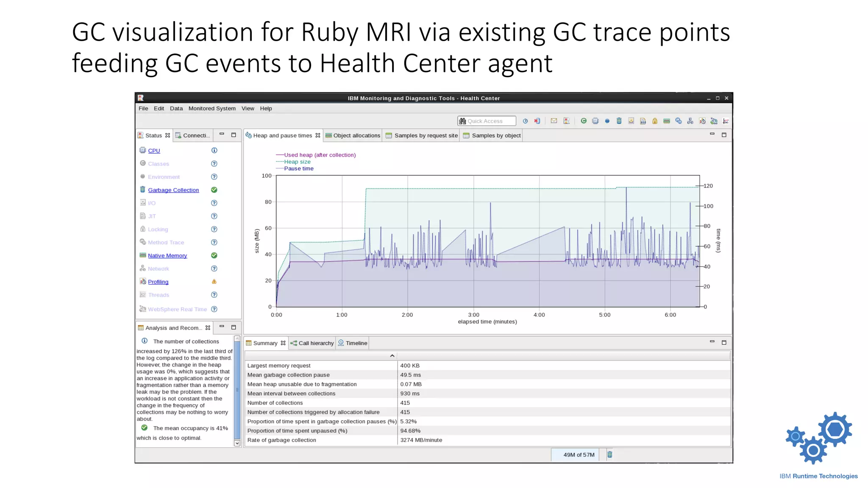This screenshot has width=868, height=488.
Task: Click the Threads line-chart toolbar icon
Action: 726,121
